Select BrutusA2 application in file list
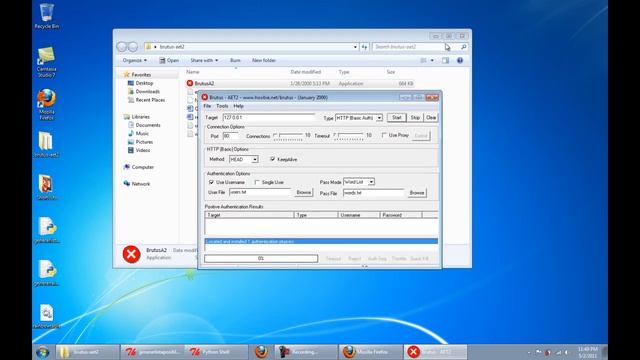 299,83
